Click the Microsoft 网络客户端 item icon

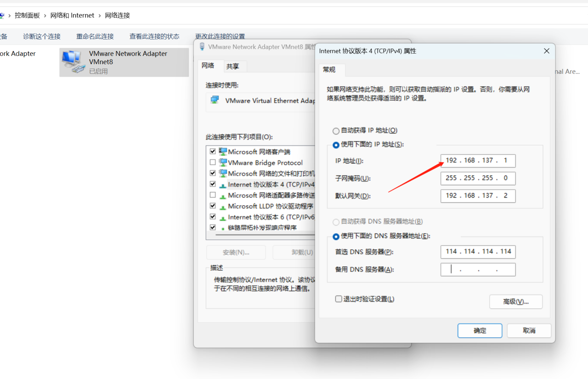(x=223, y=151)
